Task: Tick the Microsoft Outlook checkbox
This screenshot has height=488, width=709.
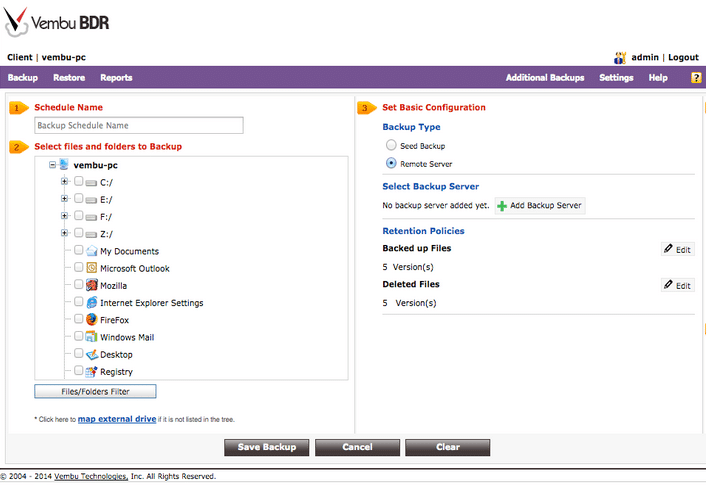Action: (x=79, y=267)
